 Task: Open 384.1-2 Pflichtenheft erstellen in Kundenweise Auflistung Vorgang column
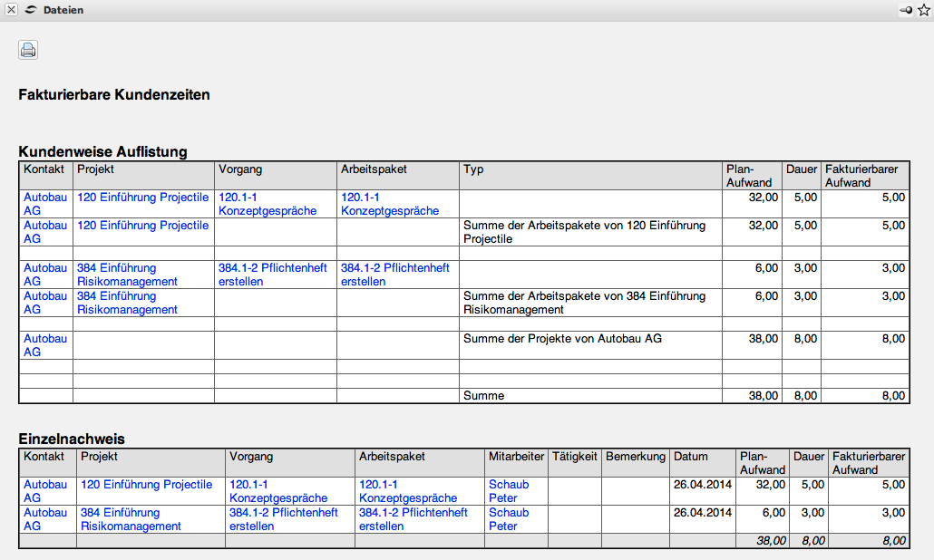click(x=273, y=275)
